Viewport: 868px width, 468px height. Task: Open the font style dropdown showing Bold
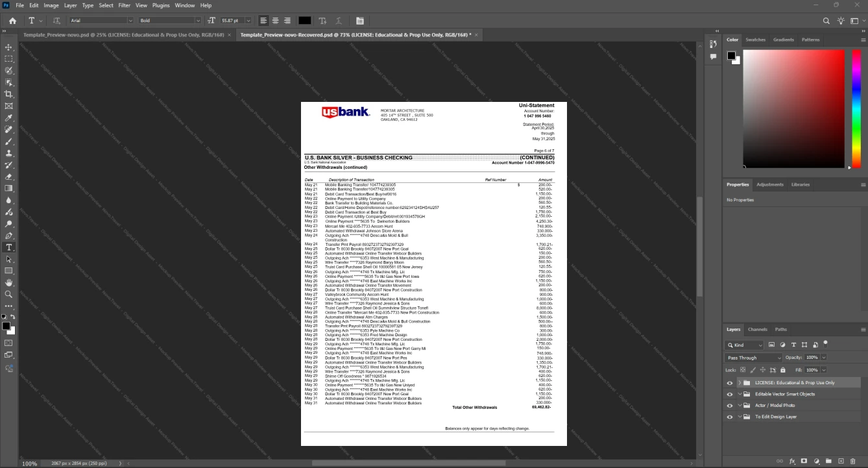coord(170,21)
